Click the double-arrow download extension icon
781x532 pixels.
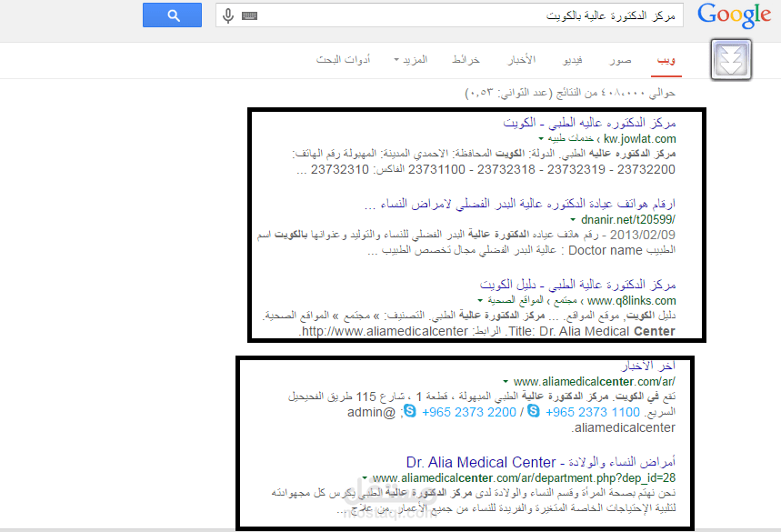731,59
